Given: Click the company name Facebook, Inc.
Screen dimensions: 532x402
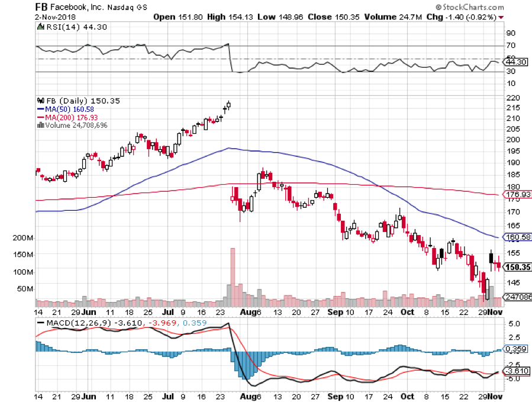Looking at the screenshot, I should click(78, 7).
